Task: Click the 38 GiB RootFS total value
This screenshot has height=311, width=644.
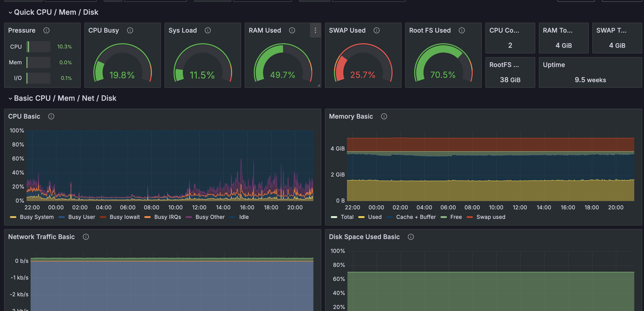Action: click(510, 80)
